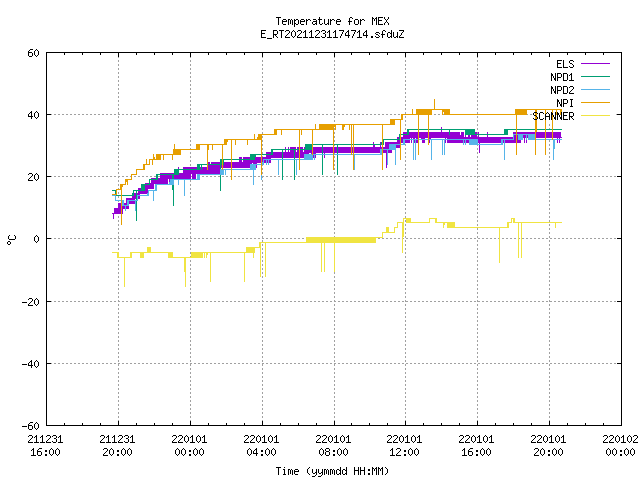The height and width of the screenshot is (480, 640).
Task: Click the x-axis tick label 220101 04:00
Action: [261, 446]
